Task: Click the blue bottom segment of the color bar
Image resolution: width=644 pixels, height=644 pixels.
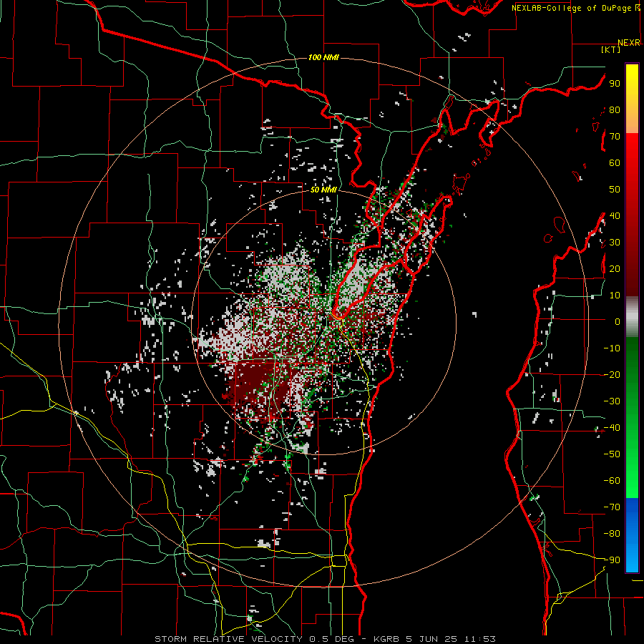Action: click(x=632, y=535)
